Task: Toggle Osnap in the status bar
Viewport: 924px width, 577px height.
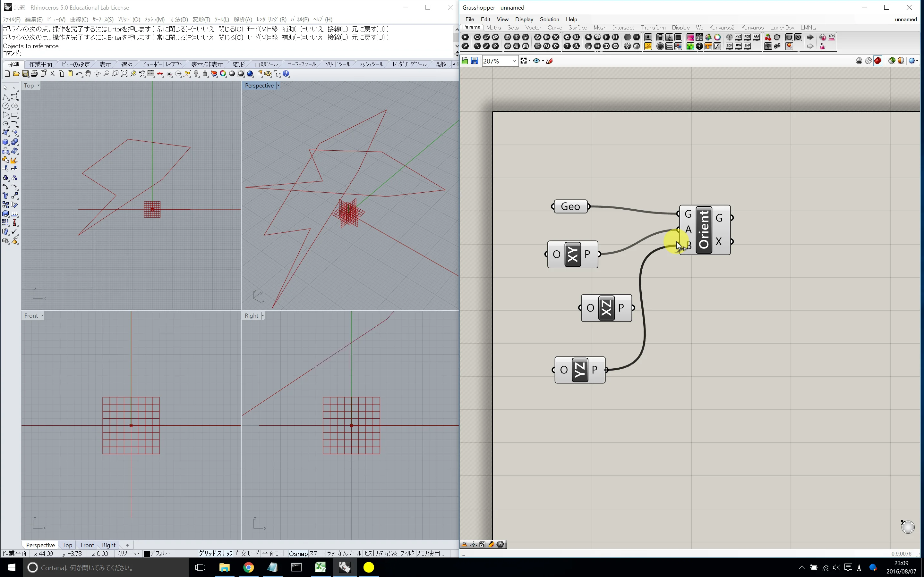Action: (298, 553)
